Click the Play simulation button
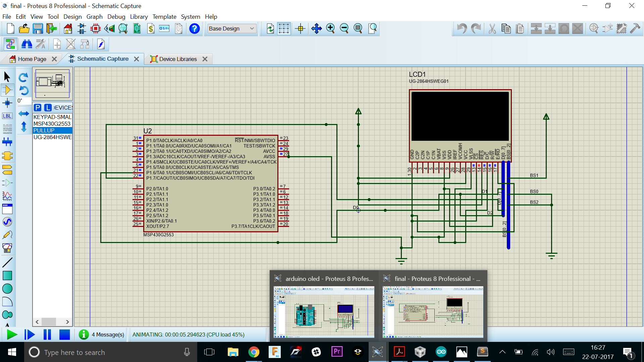Viewport: 644px width, 362px height. click(12, 335)
